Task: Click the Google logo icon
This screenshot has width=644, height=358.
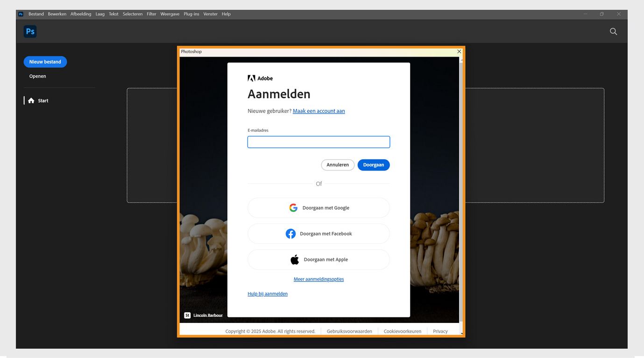Action: click(x=293, y=208)
